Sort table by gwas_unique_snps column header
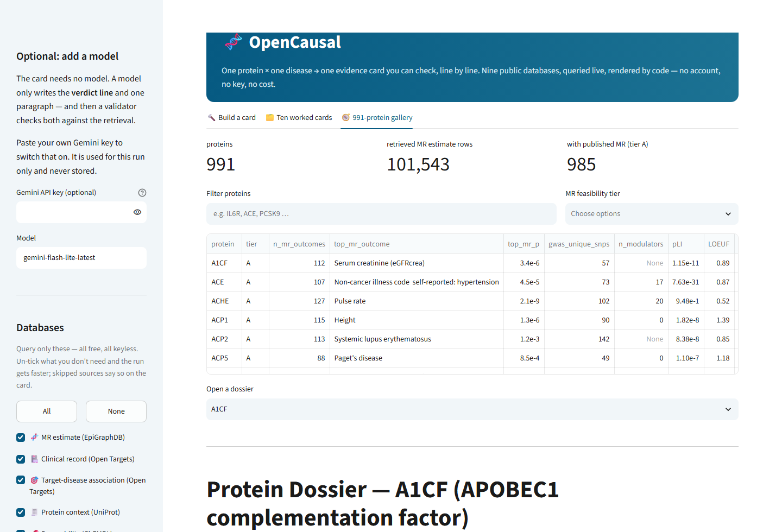 tap(579, 244)
